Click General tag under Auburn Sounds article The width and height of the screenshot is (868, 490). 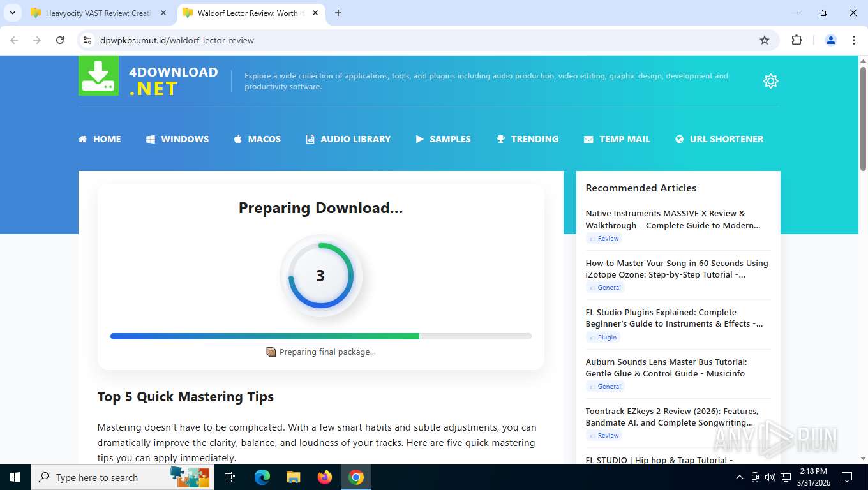click(x=605, y=387)
